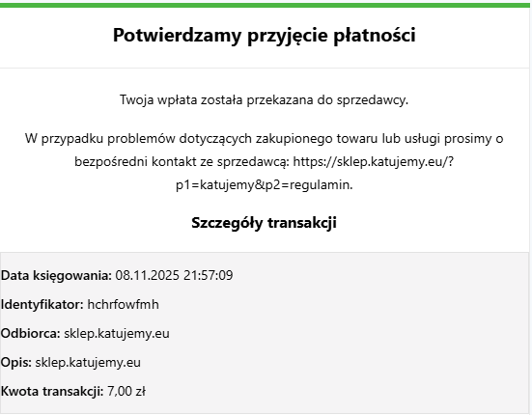Select the identifier value hchrfowfmh
Image resolution: width=532 pixels, height=415 pixels.
pos(124,304)
